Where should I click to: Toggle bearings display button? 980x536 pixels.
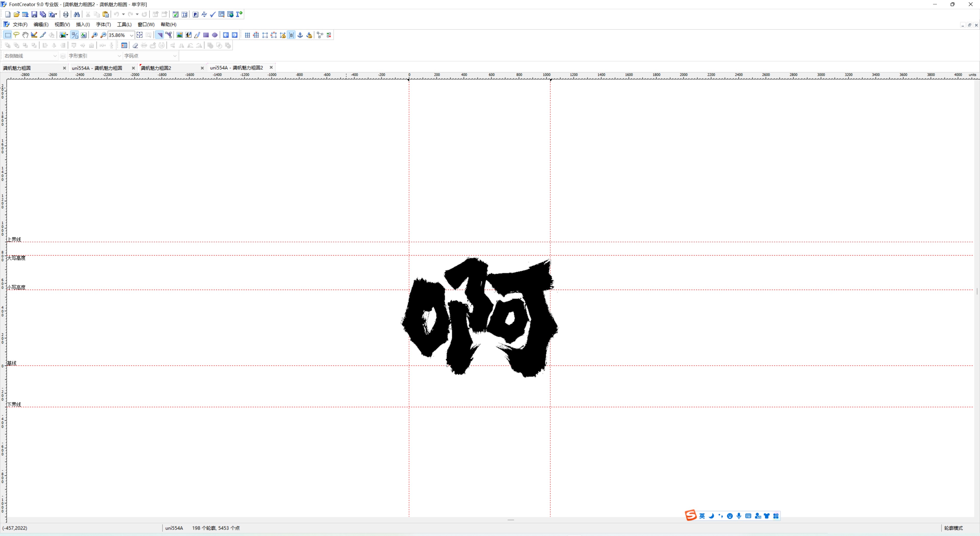pyautogui.click(x=291, y=35)
